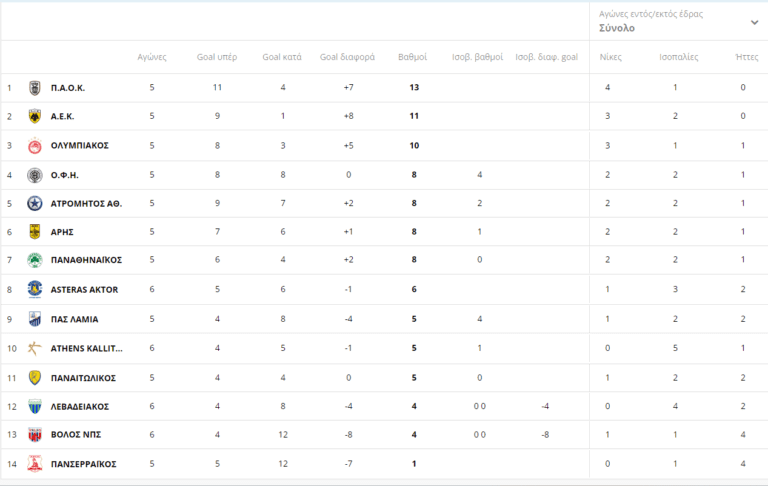
Task: Click the ΠΑΟΚ team crest icon
Action: 35,88
